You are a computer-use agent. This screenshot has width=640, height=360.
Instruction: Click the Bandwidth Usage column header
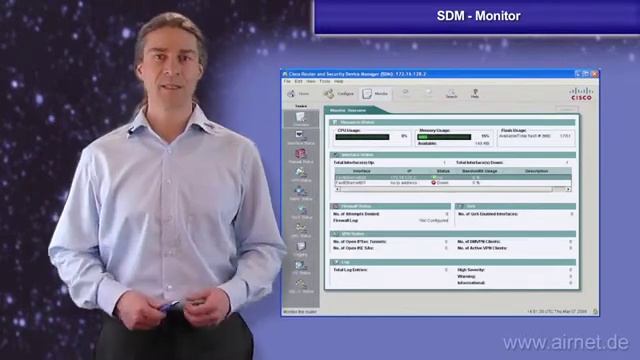[x=480, y=171]
